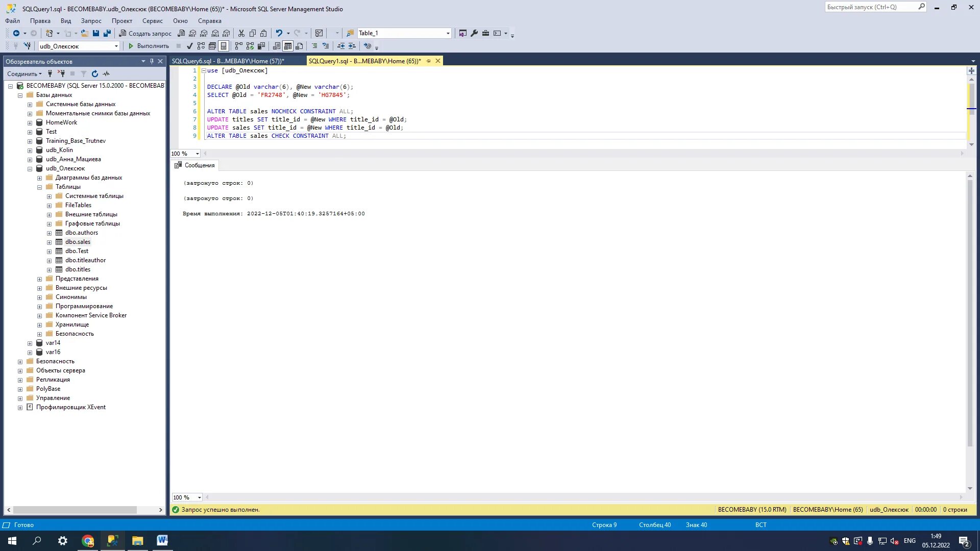Click the Cut scissors icon
The height and width of the screenshot is (551, 980).
tap(241, 33)
